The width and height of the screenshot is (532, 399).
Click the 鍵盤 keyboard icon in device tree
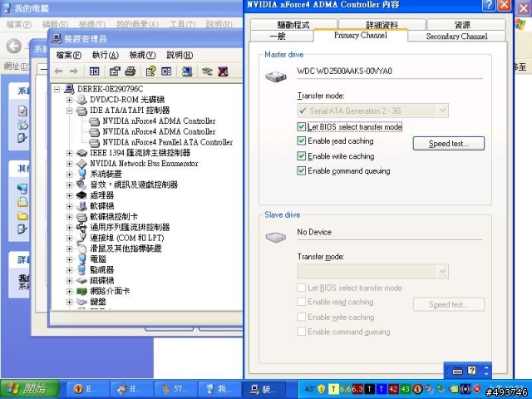tap(81, 302)
